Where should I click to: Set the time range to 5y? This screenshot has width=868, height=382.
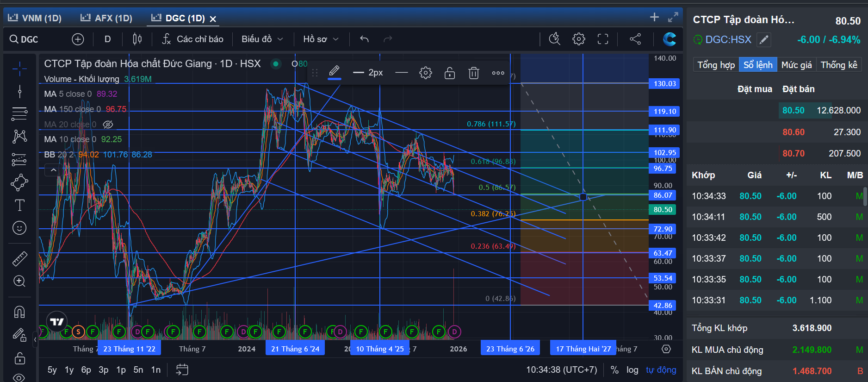click(x=52, y=369)
